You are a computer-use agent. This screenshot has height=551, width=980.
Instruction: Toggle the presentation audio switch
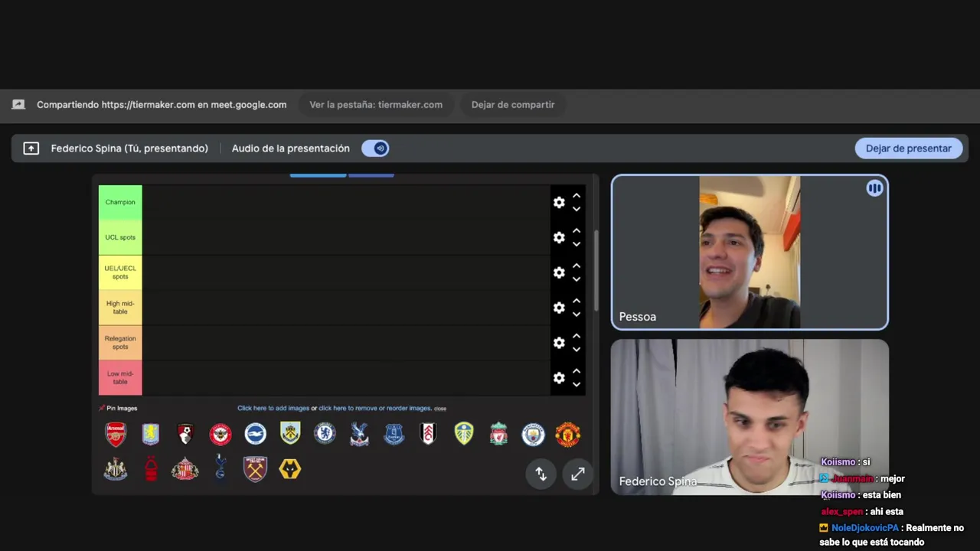click(375, 148)
